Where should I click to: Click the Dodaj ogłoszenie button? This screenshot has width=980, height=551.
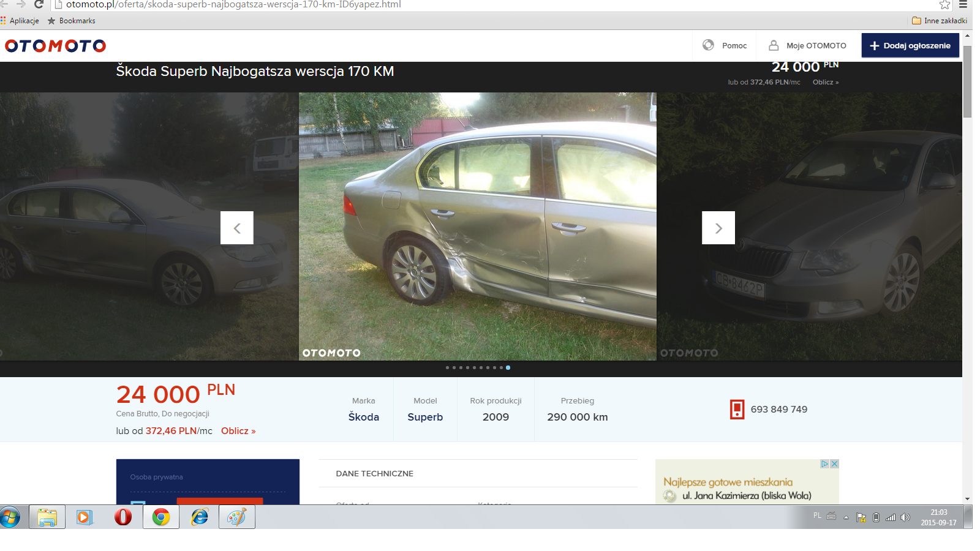click(910, 46)
